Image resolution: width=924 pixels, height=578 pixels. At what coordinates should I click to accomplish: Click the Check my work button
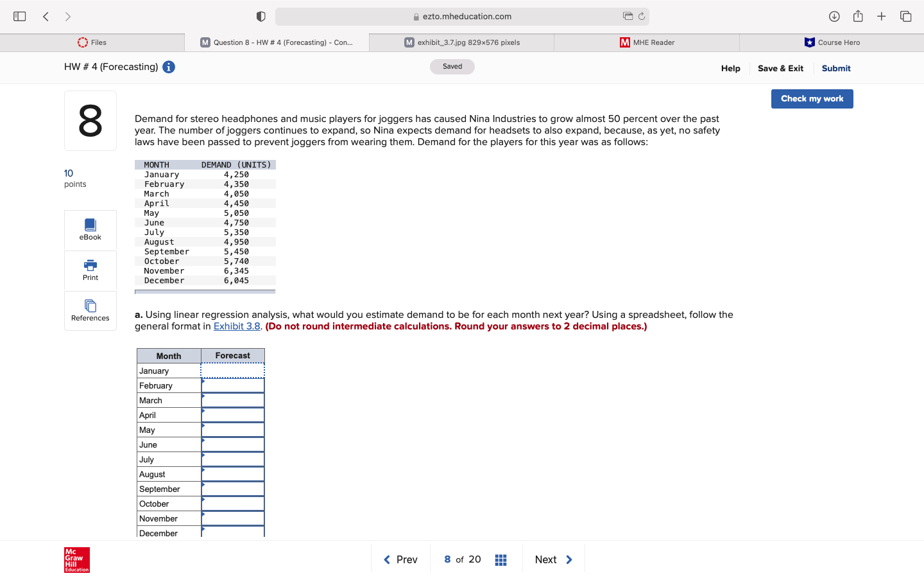tap(812, 99)
